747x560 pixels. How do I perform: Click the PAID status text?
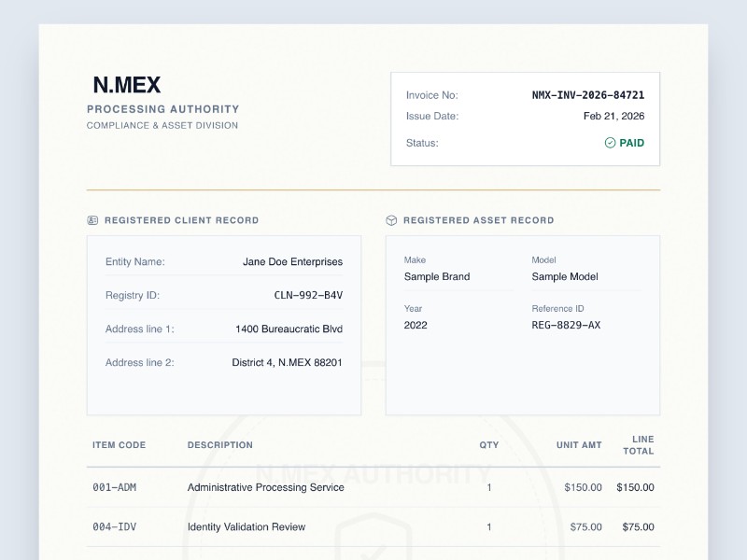pos(632,143)
